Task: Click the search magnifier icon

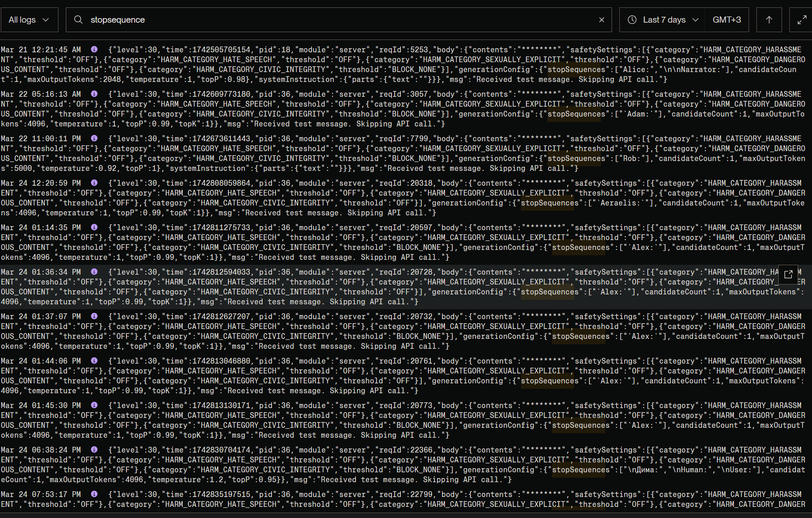Action: [78, 20]
